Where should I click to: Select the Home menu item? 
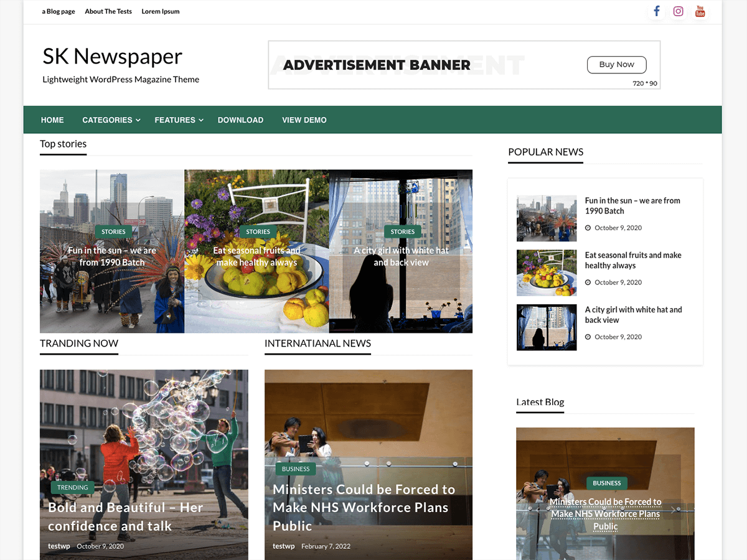click(52, 119)
